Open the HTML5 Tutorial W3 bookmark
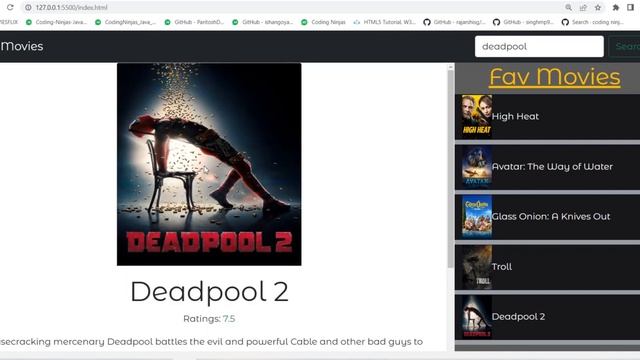The image size is (640, 360). point(384,22)
